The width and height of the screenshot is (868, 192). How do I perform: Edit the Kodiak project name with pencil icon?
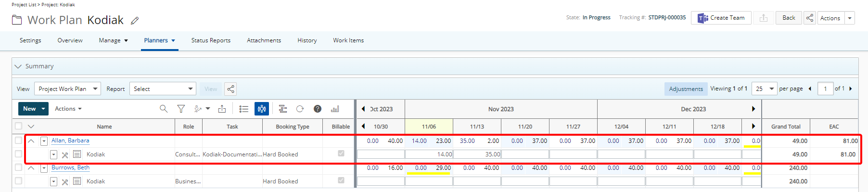135,20
